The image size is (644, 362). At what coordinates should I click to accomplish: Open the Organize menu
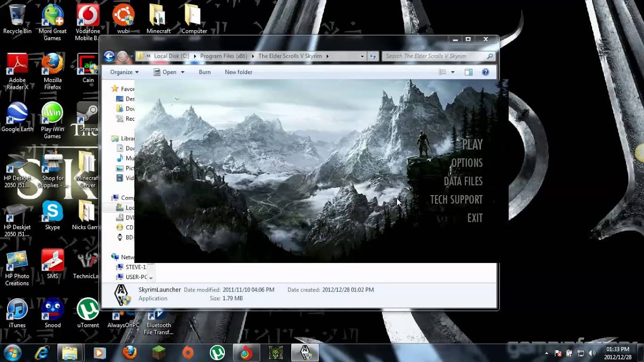(124, 72)
